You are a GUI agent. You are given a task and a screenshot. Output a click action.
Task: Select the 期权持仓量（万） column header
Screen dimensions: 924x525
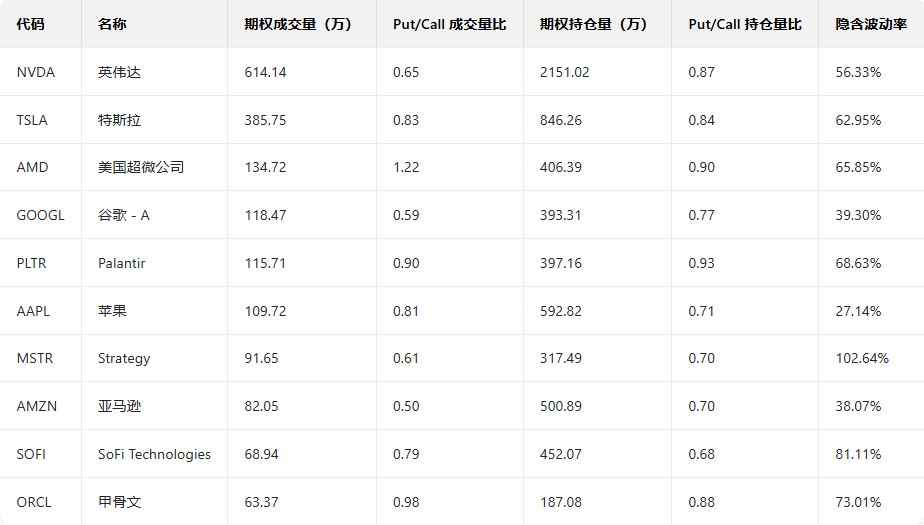[x=593, y=24]
